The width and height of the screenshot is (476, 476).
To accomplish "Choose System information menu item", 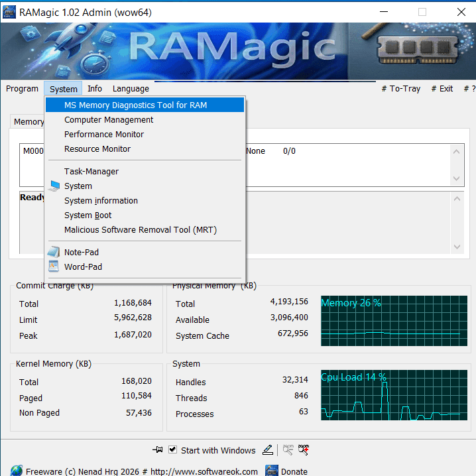I will (x=145, y=200).
